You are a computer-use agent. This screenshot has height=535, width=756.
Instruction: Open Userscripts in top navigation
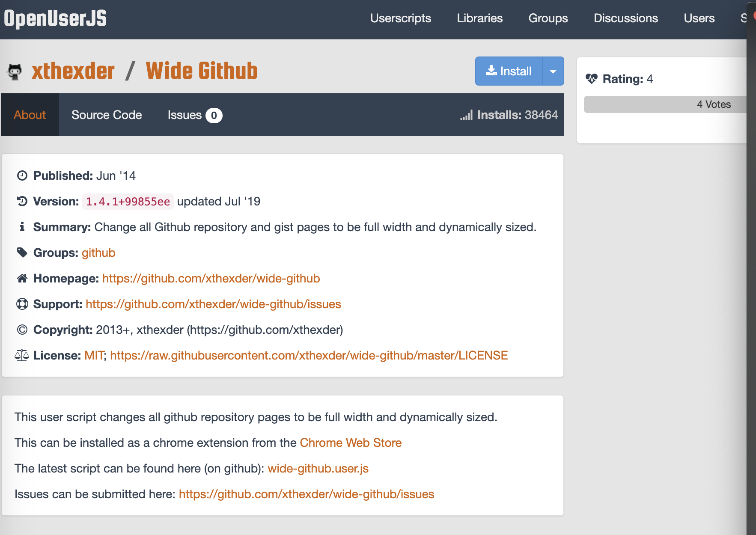[x=400, y=18]
